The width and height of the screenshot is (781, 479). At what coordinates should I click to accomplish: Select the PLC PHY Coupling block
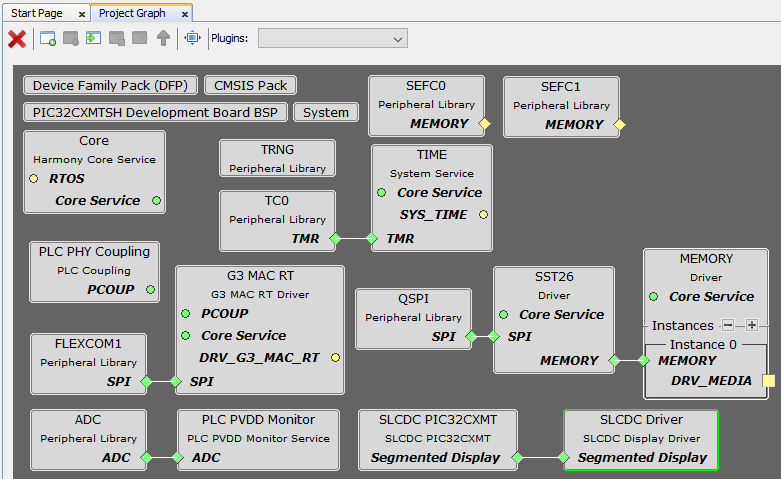coord(95,272)
